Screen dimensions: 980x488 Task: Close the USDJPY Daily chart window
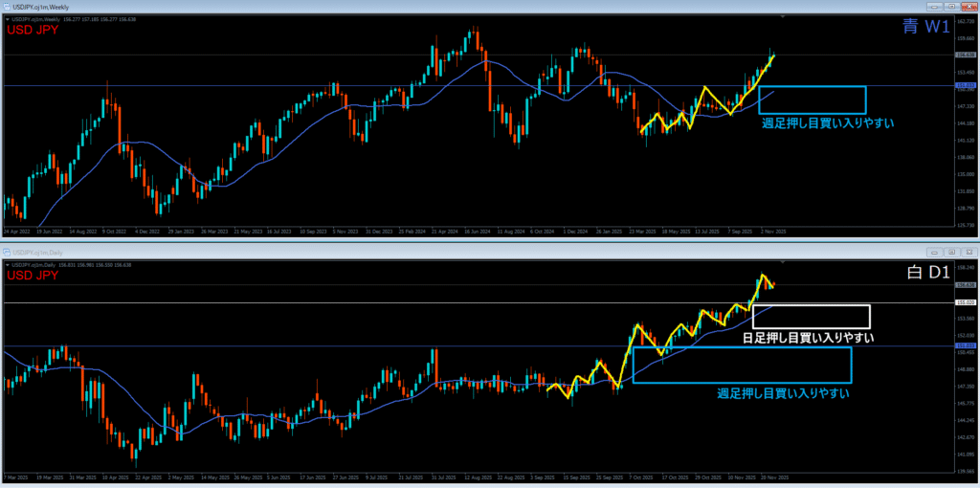tap(970, 251)
